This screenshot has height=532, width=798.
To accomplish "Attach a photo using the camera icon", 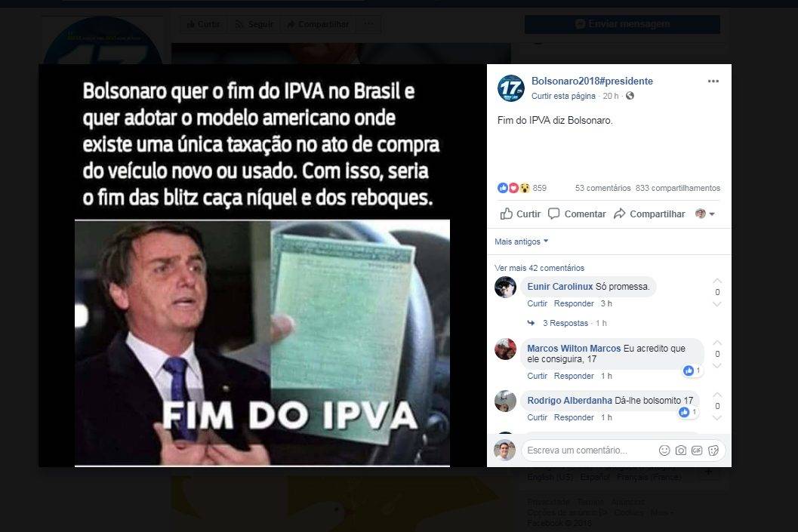I will click(680, 450).
